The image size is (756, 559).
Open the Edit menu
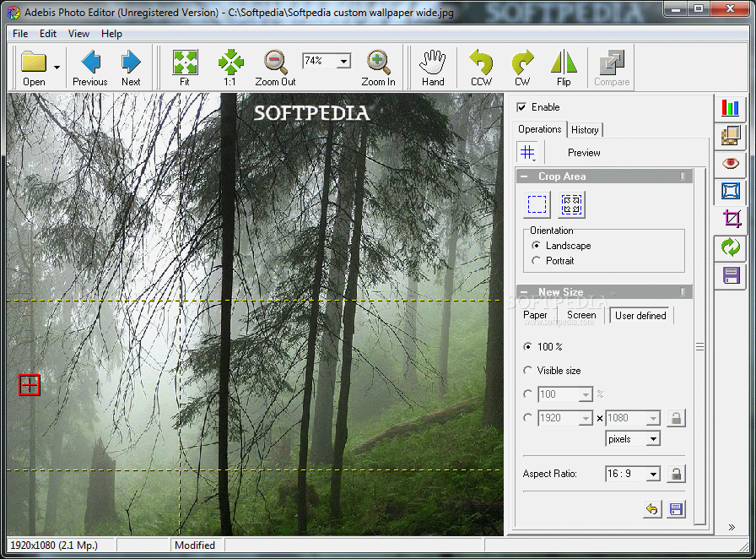point(48,34)
